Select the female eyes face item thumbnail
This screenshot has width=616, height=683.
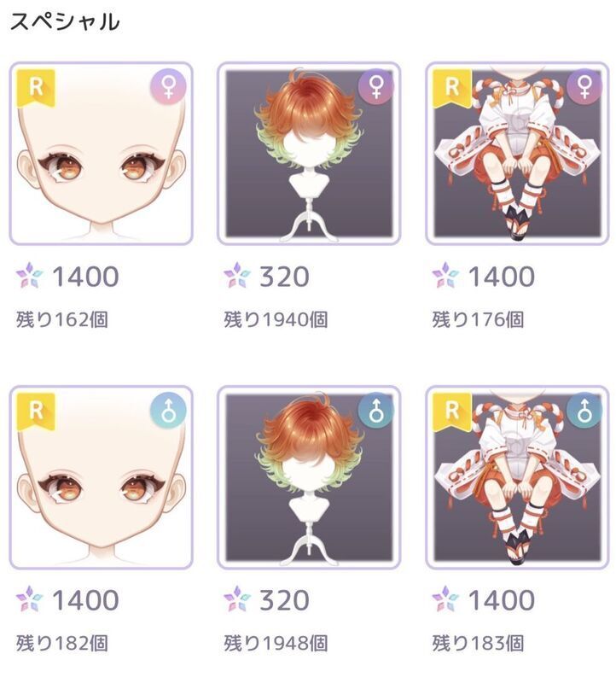coord(101,154)
